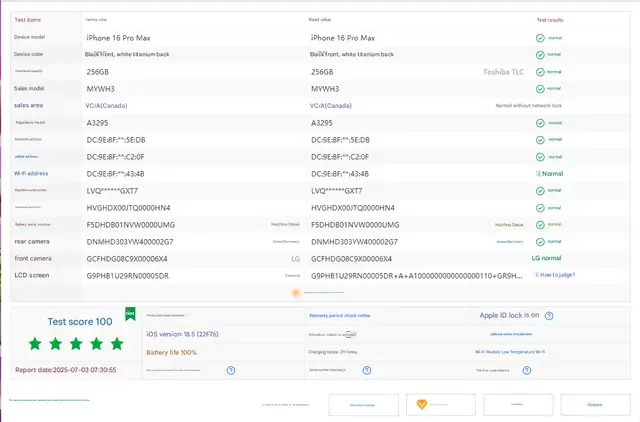
Task: Click LCD read value starting G9PHB1U29RN00005DR+A
Action: 417,276
